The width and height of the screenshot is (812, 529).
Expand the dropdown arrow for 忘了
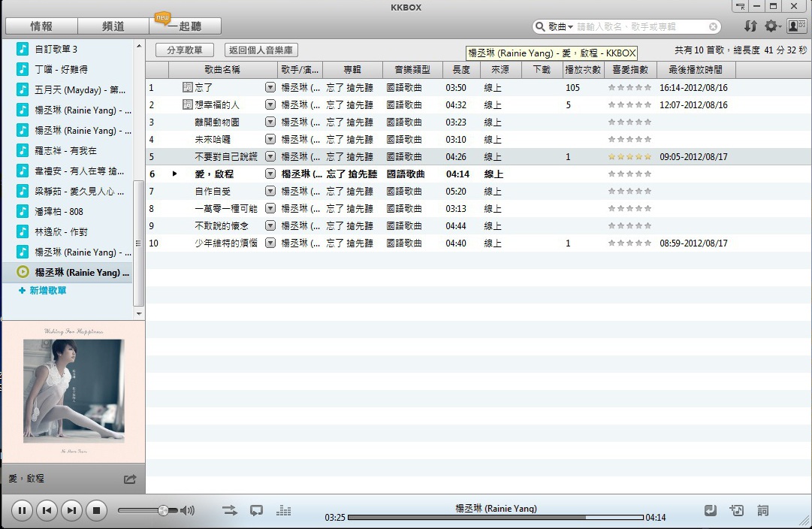(270, 88)
